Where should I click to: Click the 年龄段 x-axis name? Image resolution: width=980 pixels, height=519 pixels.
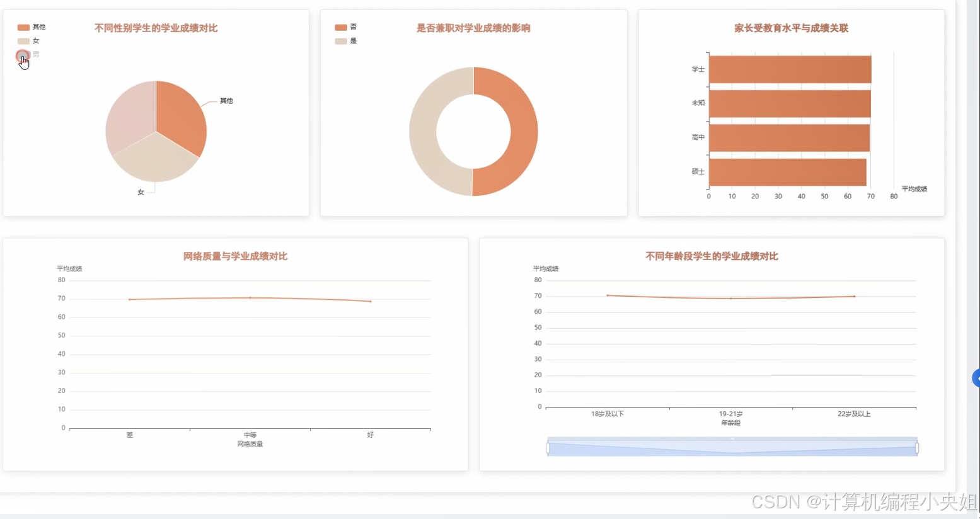tap(731, 423)
